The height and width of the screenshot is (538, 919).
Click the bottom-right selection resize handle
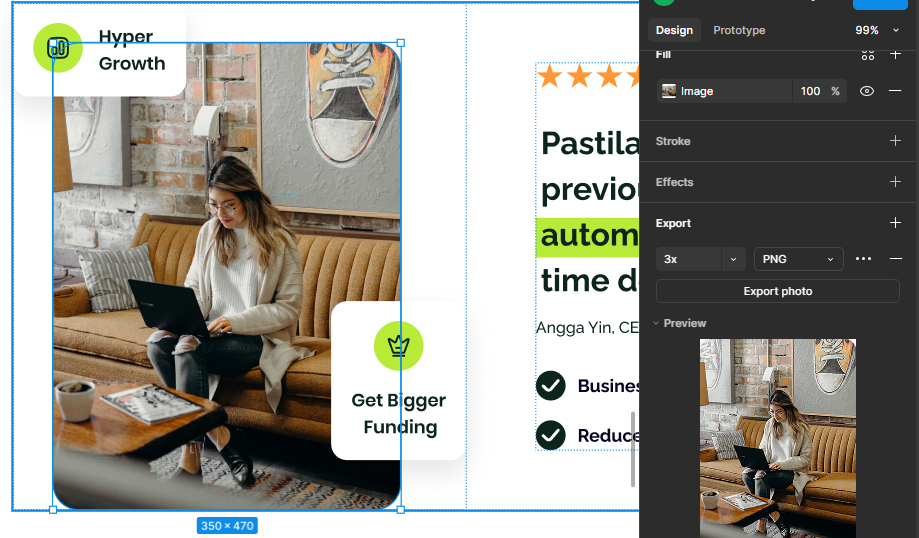(x=401, y=510)
